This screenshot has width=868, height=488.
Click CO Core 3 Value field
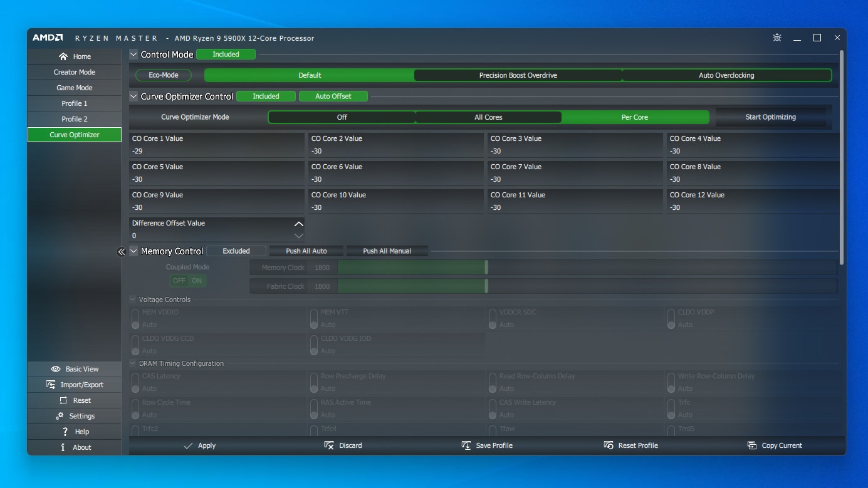pyautogui.click(x=575, y=145)
